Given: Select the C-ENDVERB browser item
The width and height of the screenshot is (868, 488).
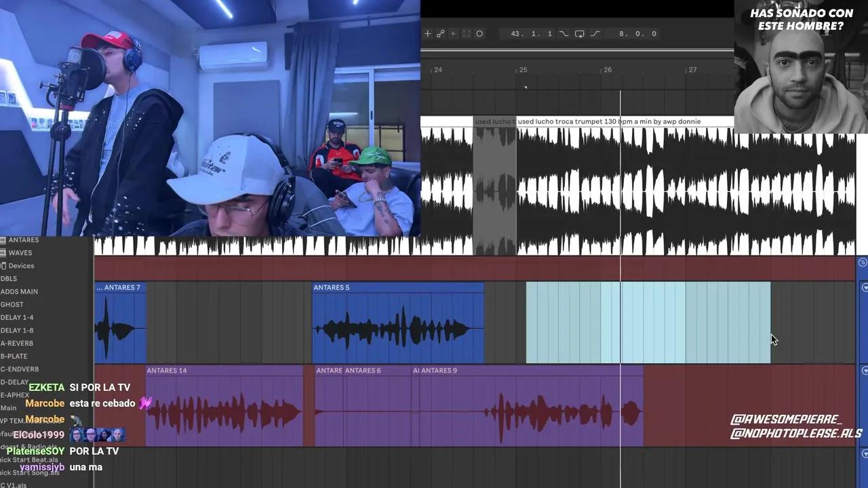Looking at the screenshot, I should click(20, 369).
